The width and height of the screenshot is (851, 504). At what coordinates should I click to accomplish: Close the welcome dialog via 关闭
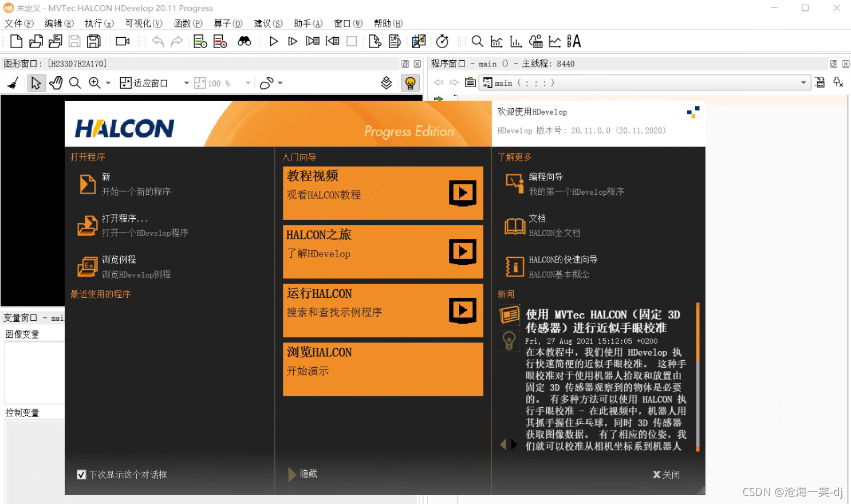(x=667, y=474)
